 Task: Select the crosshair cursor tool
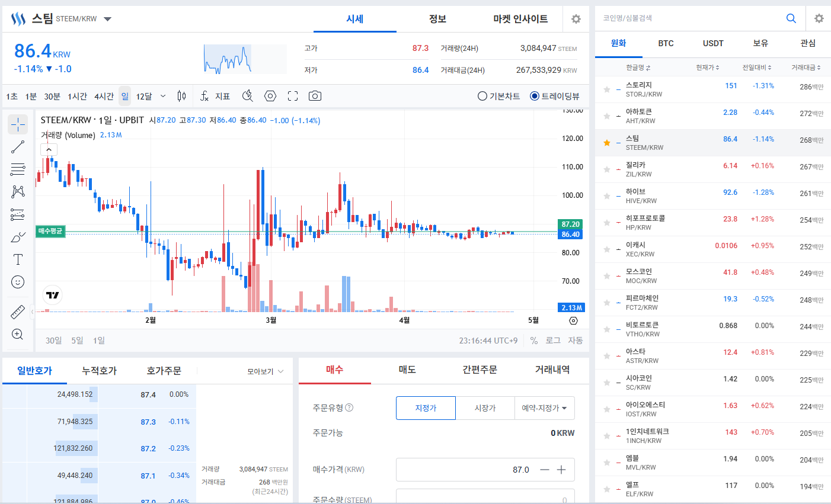[x=18, y=124]
